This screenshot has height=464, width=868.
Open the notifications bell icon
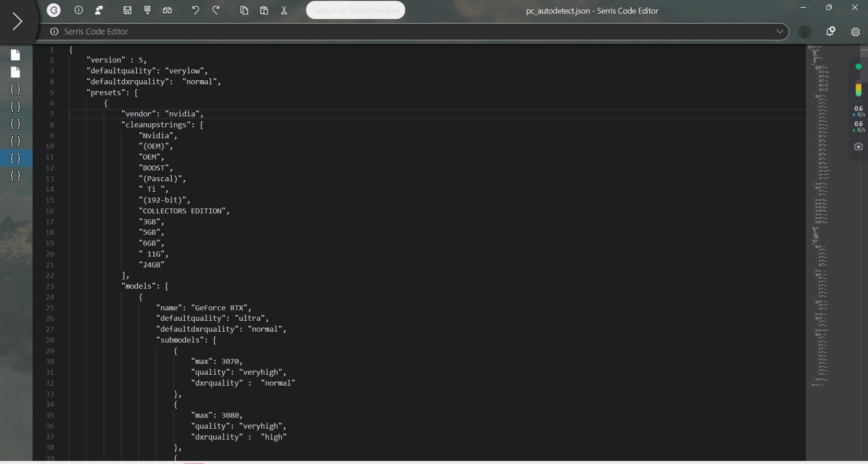tap(830, 31)
